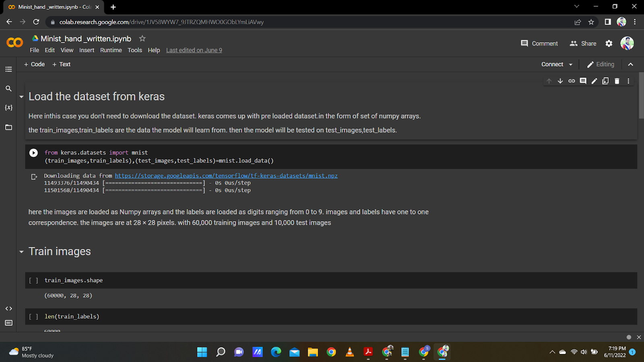Go back to the previous page
Screen dimensions: 644x362
9,22
